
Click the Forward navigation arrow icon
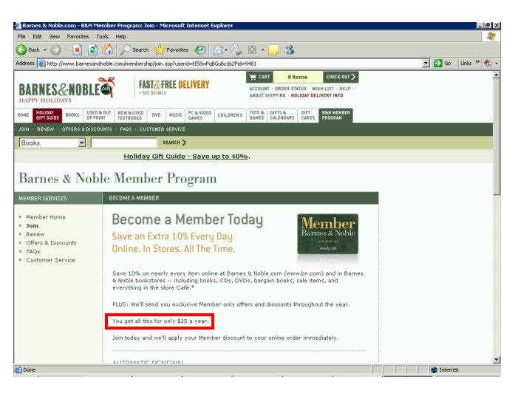point(55,50)
